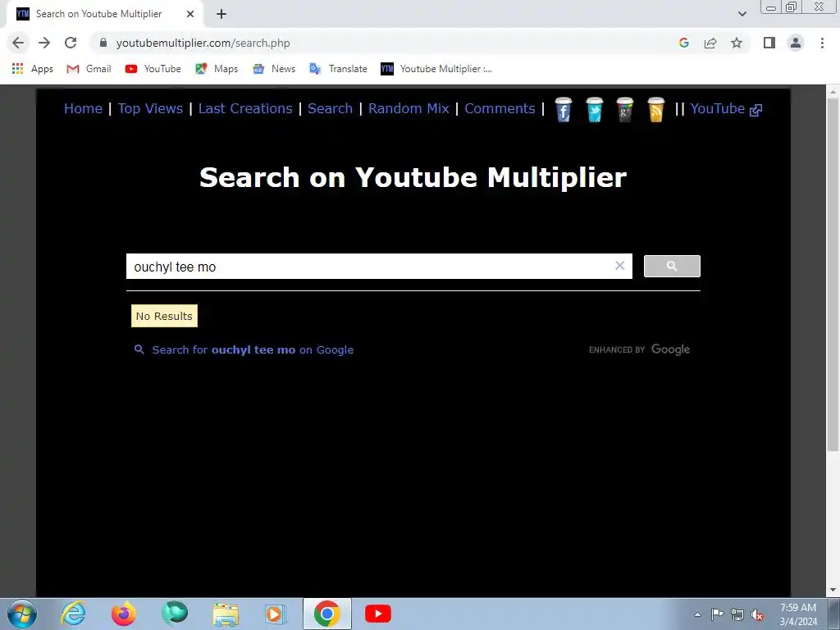Click the Google icon in address bar

(x=683, y=43)
